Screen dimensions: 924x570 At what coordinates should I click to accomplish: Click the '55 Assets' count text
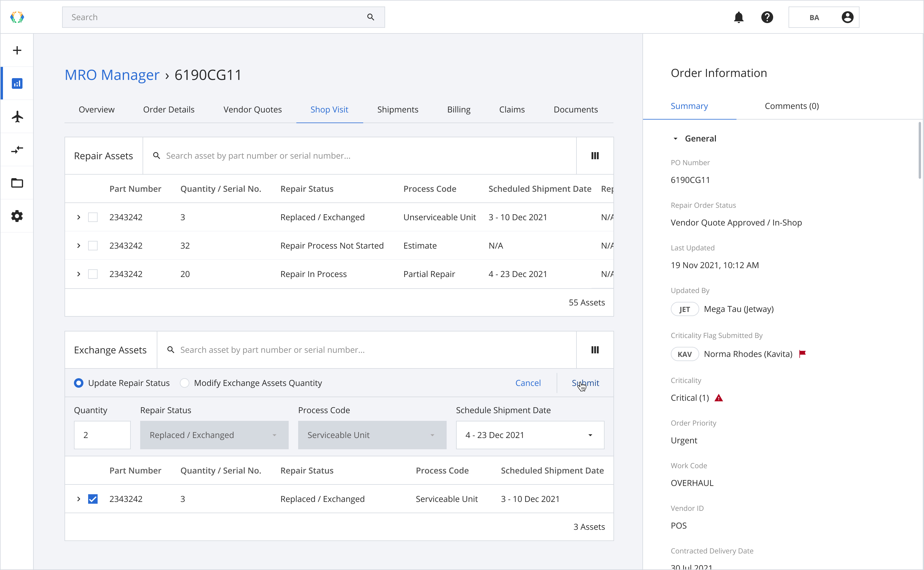587,303
